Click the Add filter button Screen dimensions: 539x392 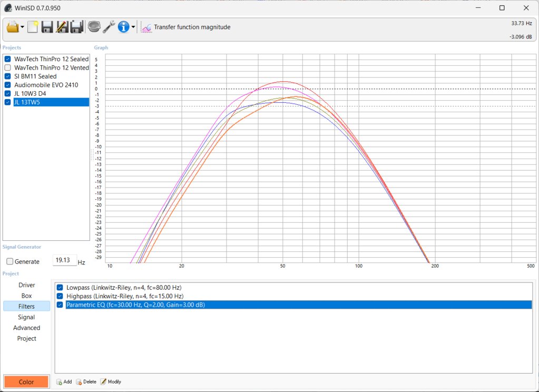pyautogui.click(x=64, y=381)
